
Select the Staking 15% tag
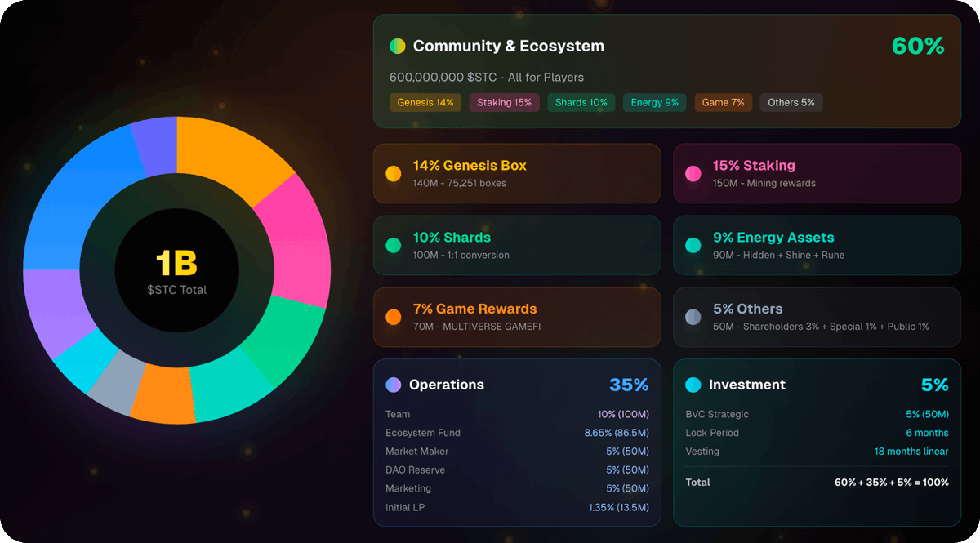(x=504, y=102)
